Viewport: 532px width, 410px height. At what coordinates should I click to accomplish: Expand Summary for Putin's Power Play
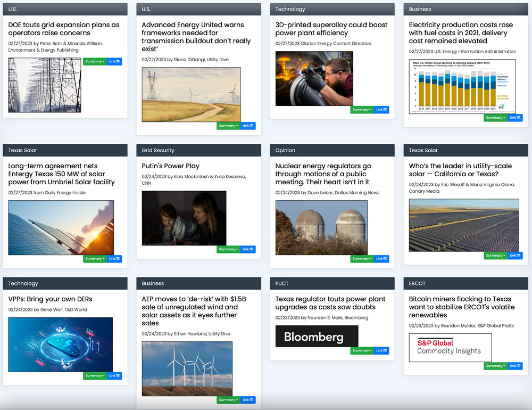click(229, 249)
